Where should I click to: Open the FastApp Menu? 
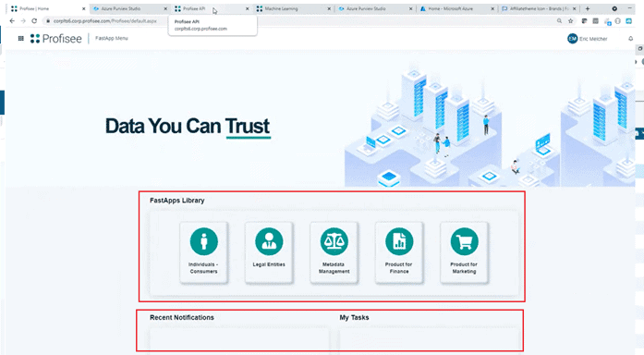pyautogui.click(x=112, y=38)
